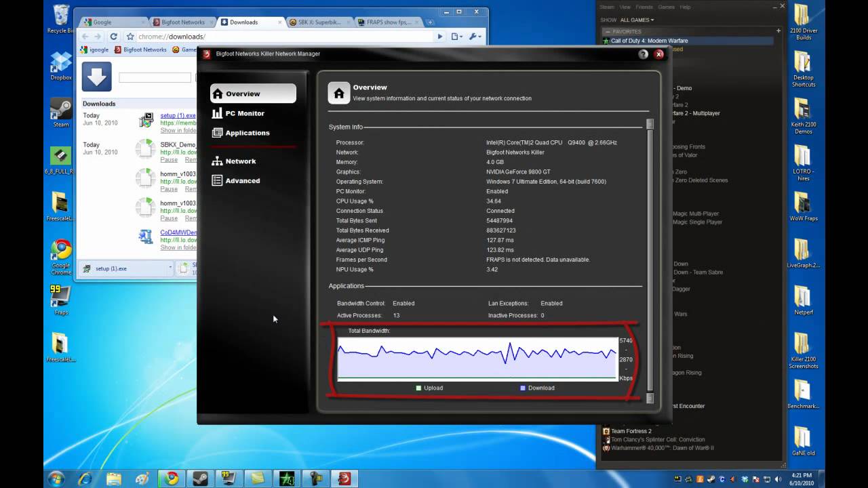The height and width of the screenshot is (488, 868).
Task: Click the scrollbar up arrow in Overview panel
Action: pos(650,124)
